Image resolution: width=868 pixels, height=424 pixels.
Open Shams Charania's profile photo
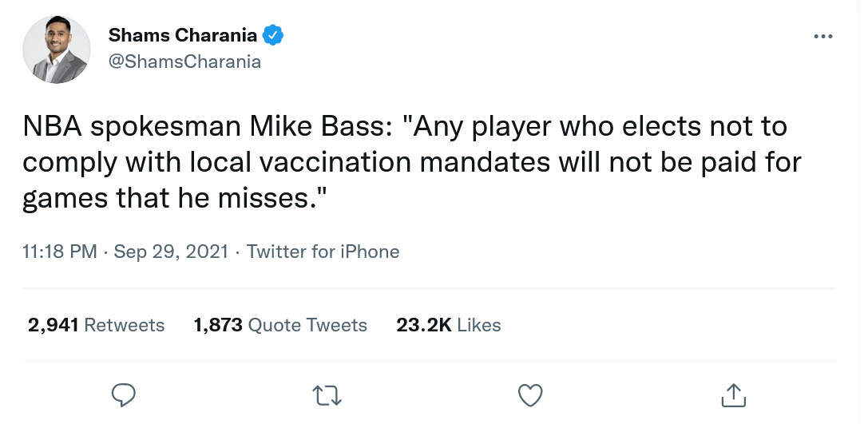tap(55, 50)
